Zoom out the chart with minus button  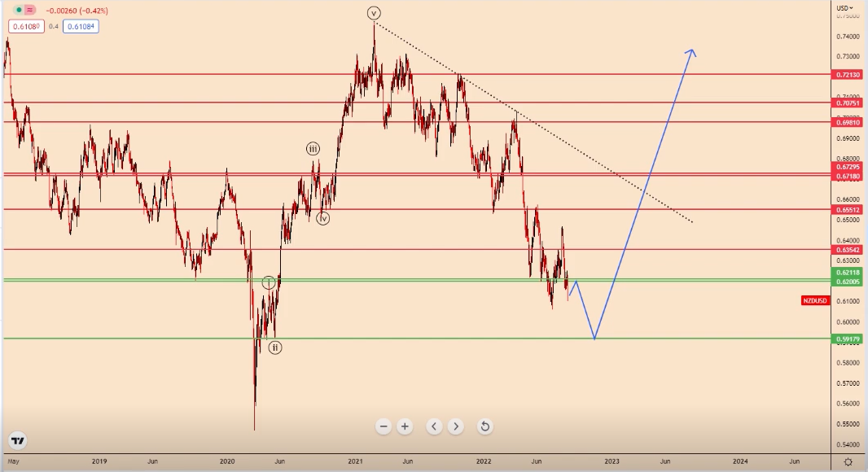click(384, 426)
